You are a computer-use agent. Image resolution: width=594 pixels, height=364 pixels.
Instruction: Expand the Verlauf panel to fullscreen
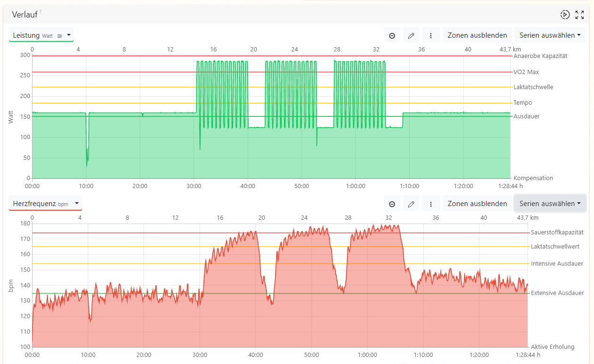[x=580, y=15]
